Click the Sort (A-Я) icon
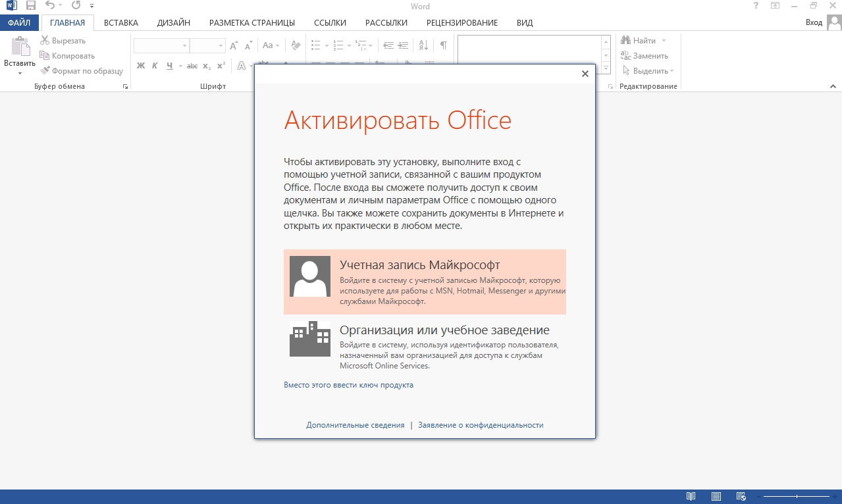The image size is (842, 504). pos(423,45)
